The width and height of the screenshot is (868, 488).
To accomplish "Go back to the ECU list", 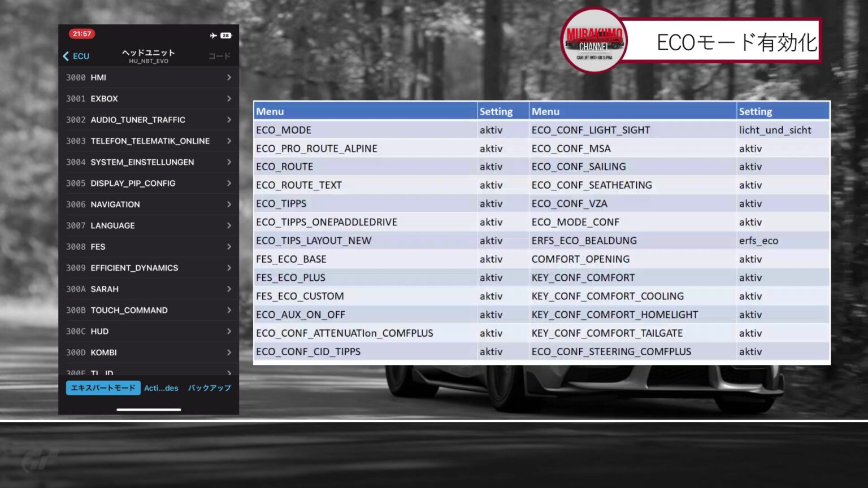I will (x=76, y=56).
